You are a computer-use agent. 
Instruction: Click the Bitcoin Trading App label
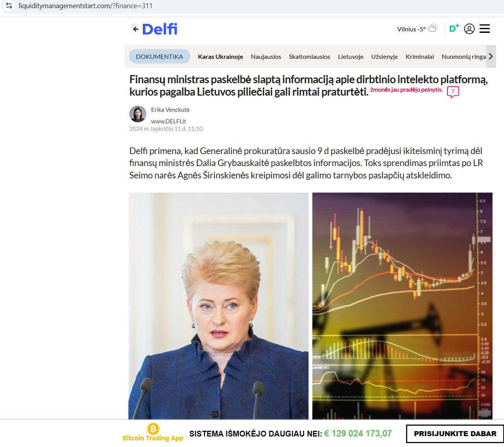(153, 438)
